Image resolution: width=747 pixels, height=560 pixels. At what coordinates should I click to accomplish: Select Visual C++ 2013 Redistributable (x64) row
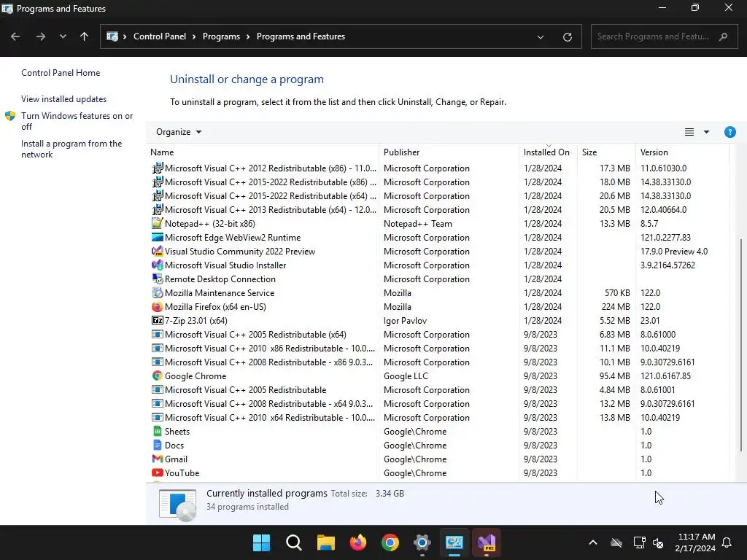point(438,209)
